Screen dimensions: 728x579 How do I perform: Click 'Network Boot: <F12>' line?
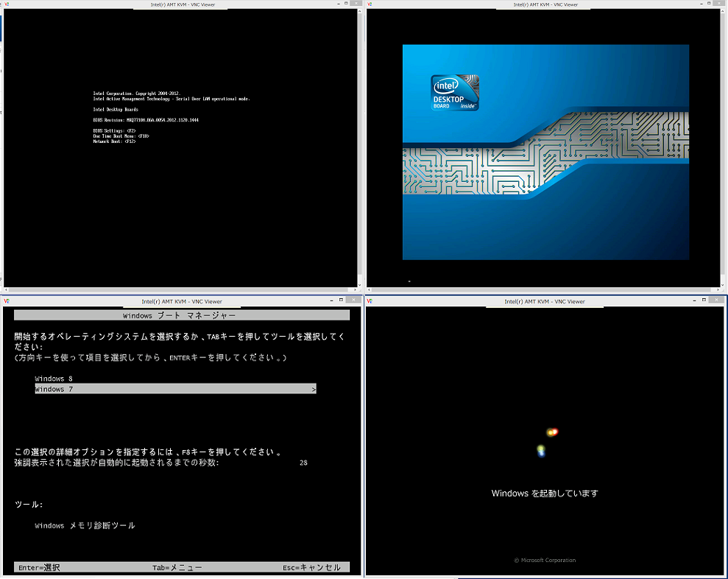tap(114, 141)
